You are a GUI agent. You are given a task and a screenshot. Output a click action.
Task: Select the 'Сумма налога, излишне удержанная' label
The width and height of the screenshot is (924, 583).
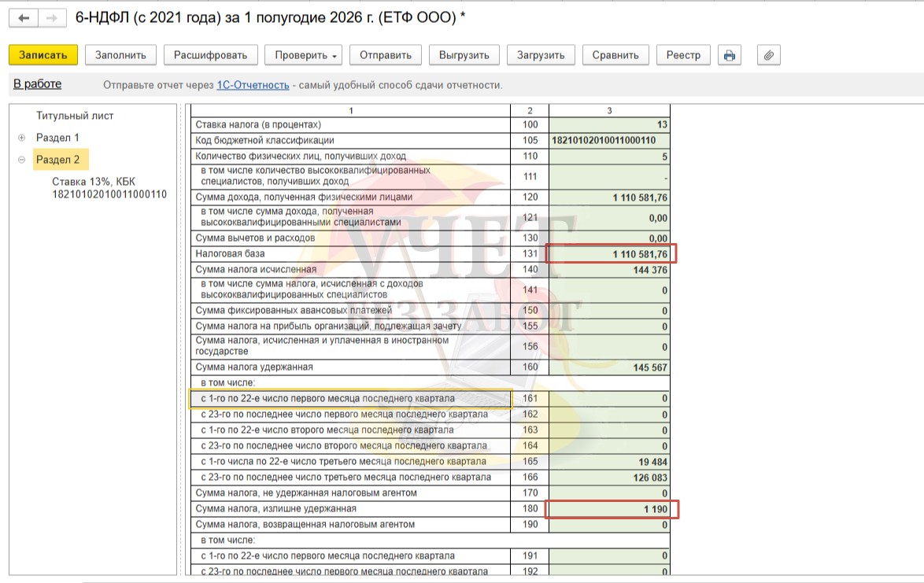click(275, 509)
